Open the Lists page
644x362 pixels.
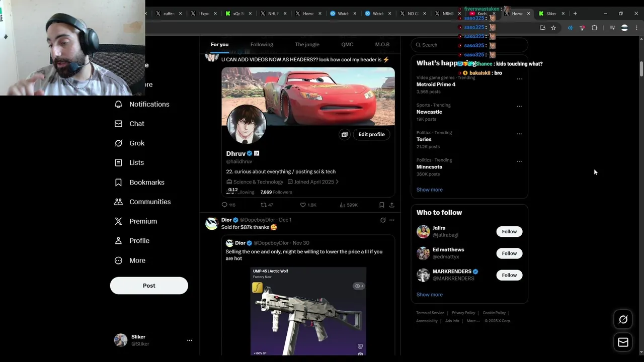pos(129,162)
